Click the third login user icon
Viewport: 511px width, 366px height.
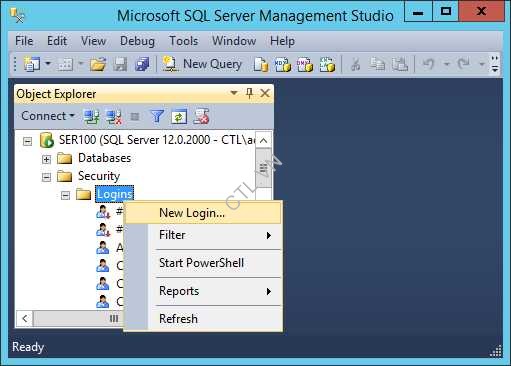[102, 248]
